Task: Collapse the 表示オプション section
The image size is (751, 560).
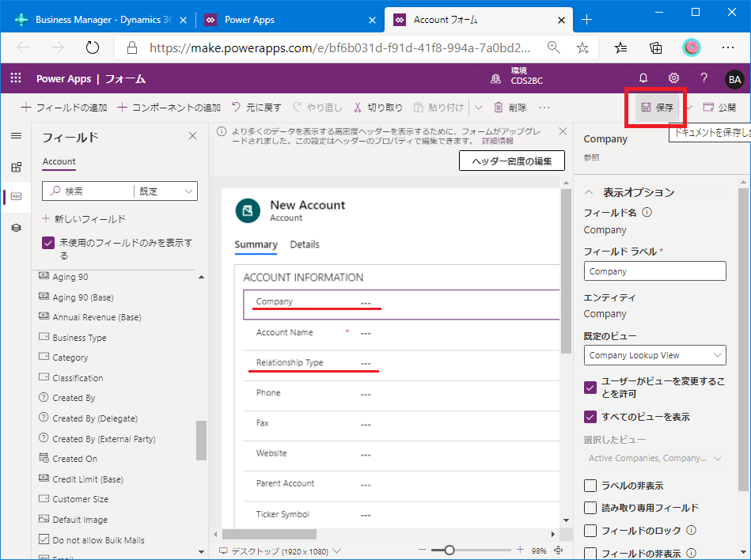Action: (589, 192)
